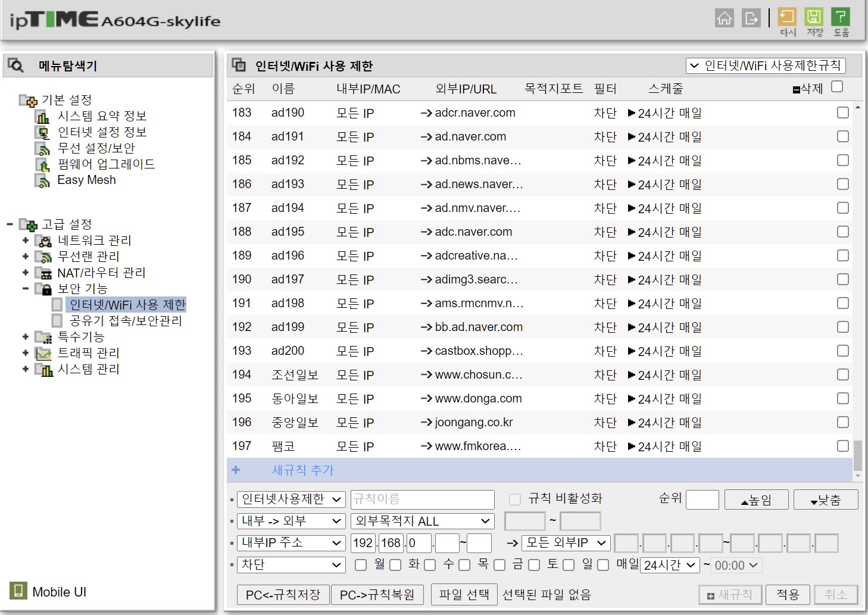The width and height of the screenshot is (868, 615).
Task: Open the 도움 help icon
Action: click(x=841, y=16)
